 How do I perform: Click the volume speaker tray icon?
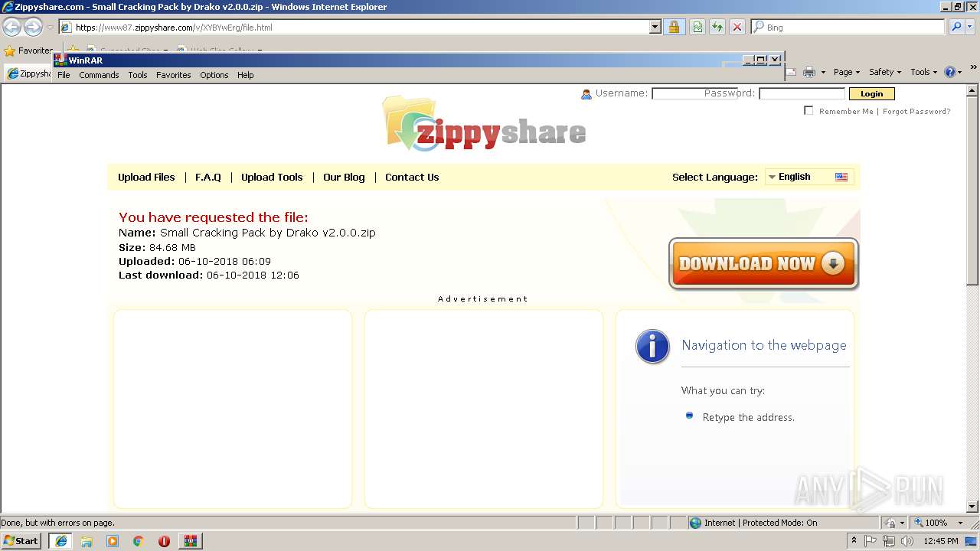coord(907,541)
